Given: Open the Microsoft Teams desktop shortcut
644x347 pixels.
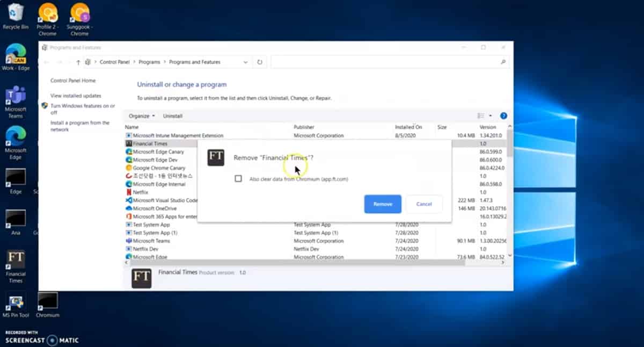Looking at the screenshot, I should point(16,102).
